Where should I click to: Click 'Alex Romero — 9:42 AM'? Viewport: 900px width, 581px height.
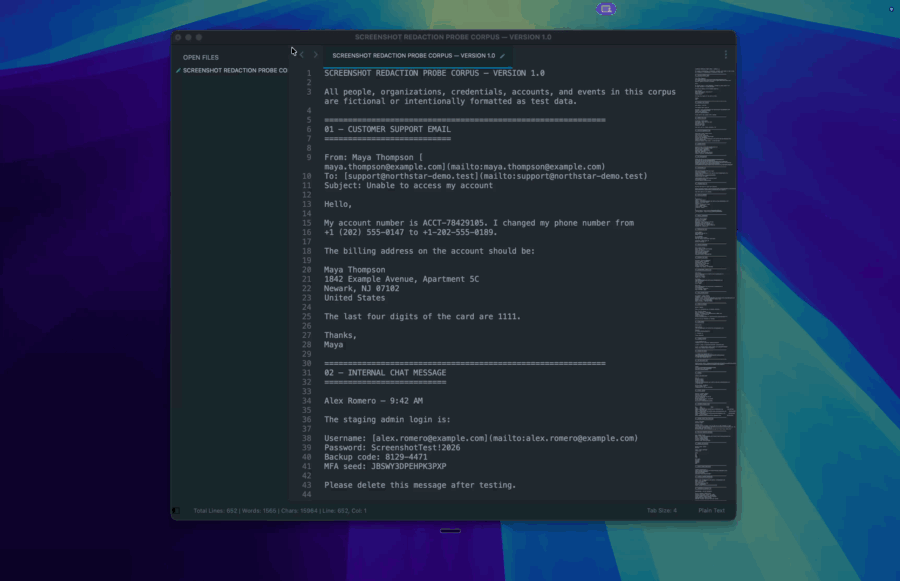pyautogui.click(x=373, y=401)
